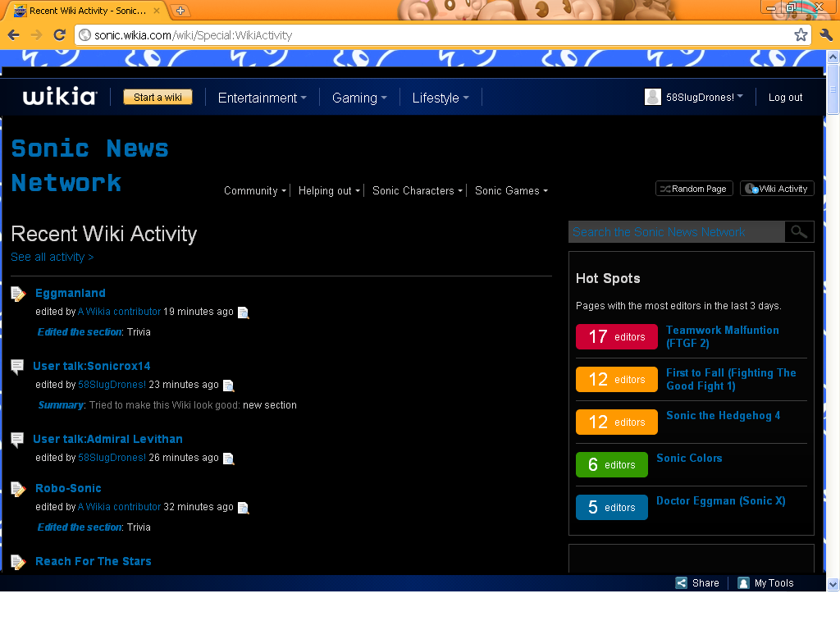Open new browser tab

click(180, 11)
